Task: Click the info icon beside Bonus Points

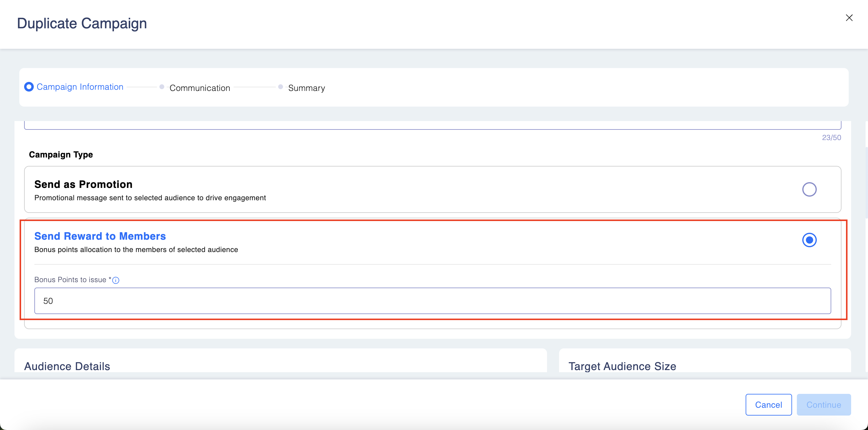Action: pos(115,280)
